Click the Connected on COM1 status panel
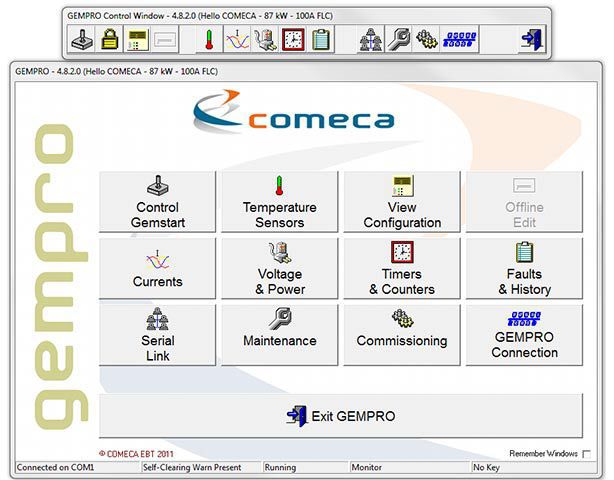This screenshot has height=480, width=614. 76,467
